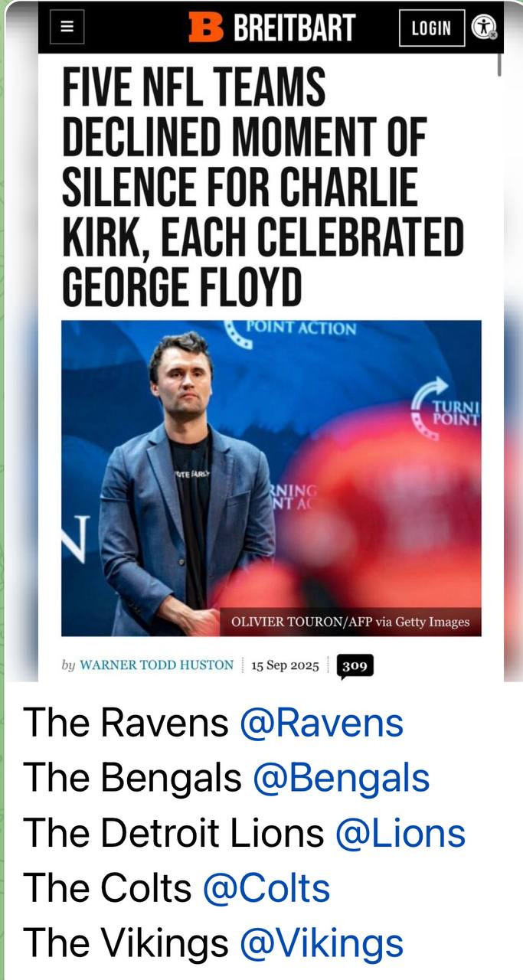Click the Olivier Touron/AFP photo credit

point(350,622)
